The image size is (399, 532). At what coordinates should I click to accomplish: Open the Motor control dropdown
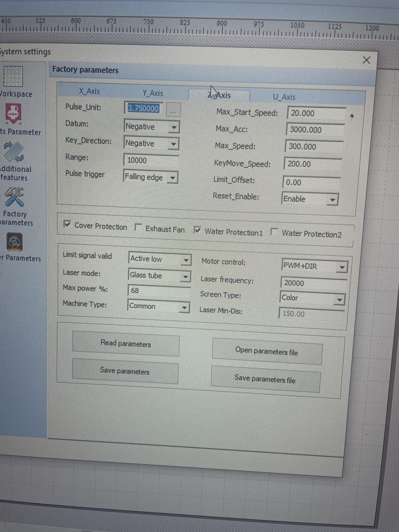342,268
